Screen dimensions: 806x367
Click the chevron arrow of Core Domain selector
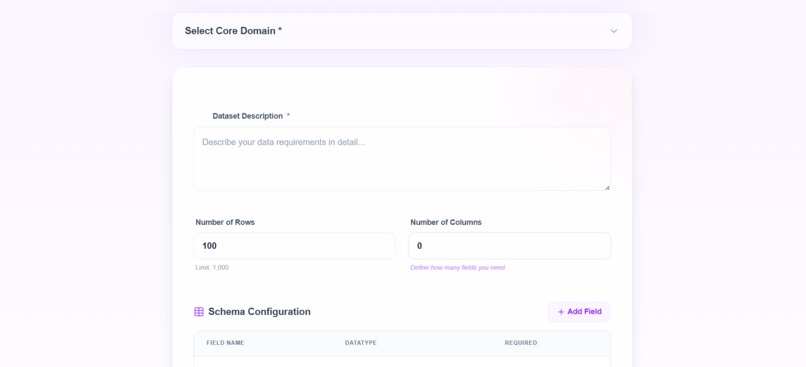click(613, 31)
